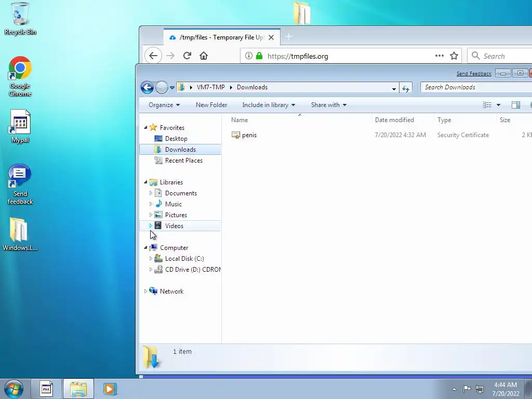532x399 pixels.
Task: Click the refresh button next to address bar
Action: tap(405, 88)
